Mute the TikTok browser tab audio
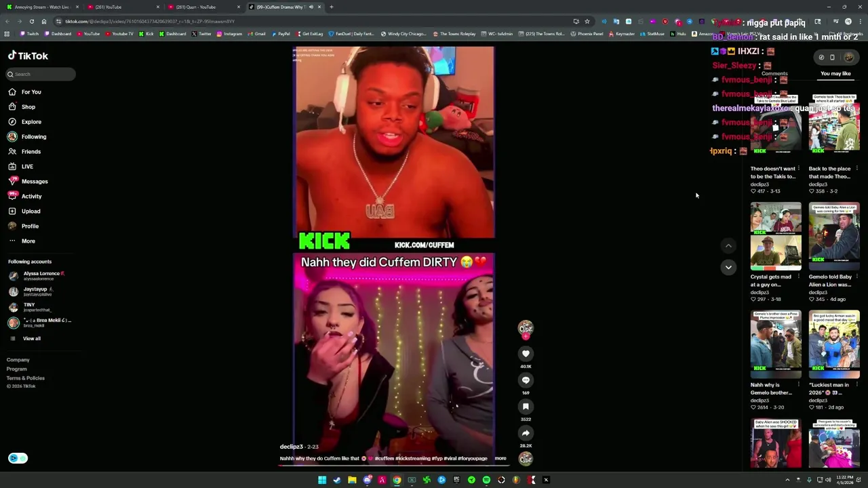Image resolution: width=868 pixels, height=488 pixels. [x=311, y=7]
